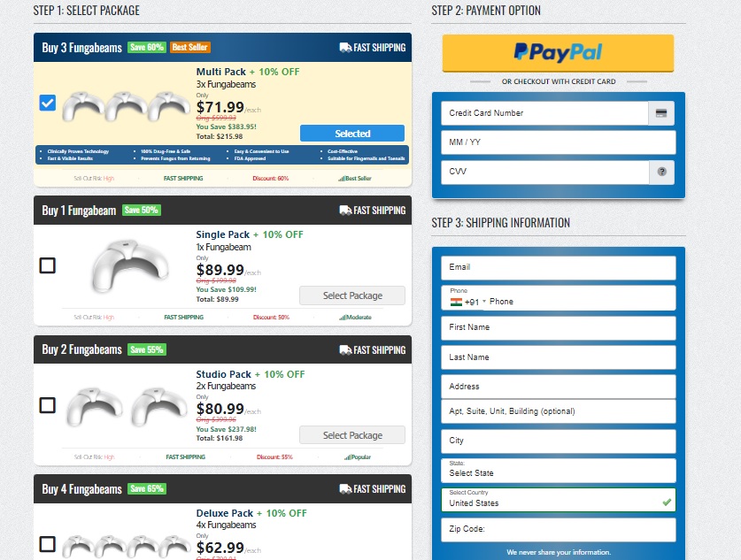Check the Single Pack package checkbox
Screen dimensions: 741x560
click(x=48, y=265)
